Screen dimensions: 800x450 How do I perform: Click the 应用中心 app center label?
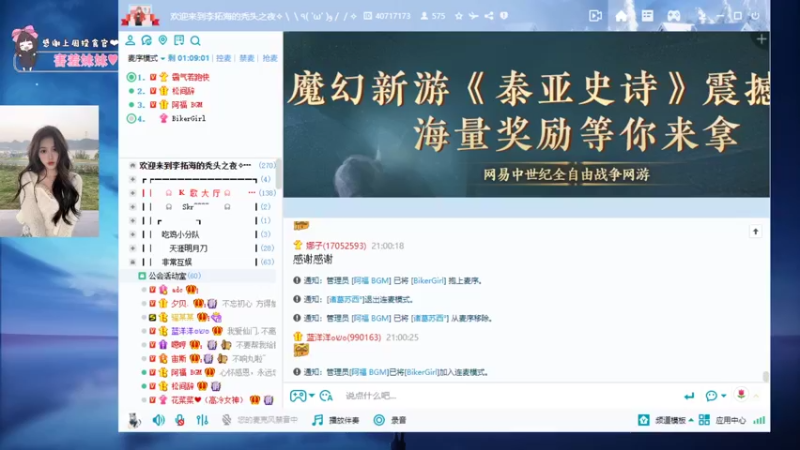tap(730, 420)
